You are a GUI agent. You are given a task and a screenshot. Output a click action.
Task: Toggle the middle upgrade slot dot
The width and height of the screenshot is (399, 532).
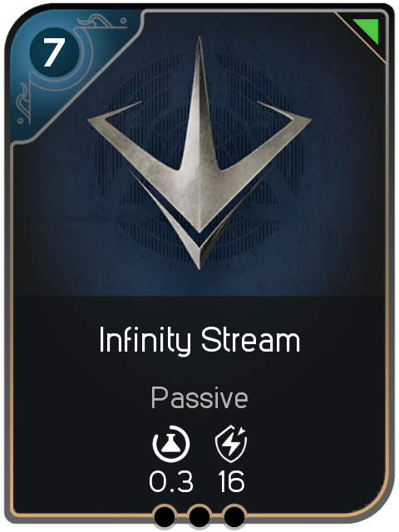point(199,517)
